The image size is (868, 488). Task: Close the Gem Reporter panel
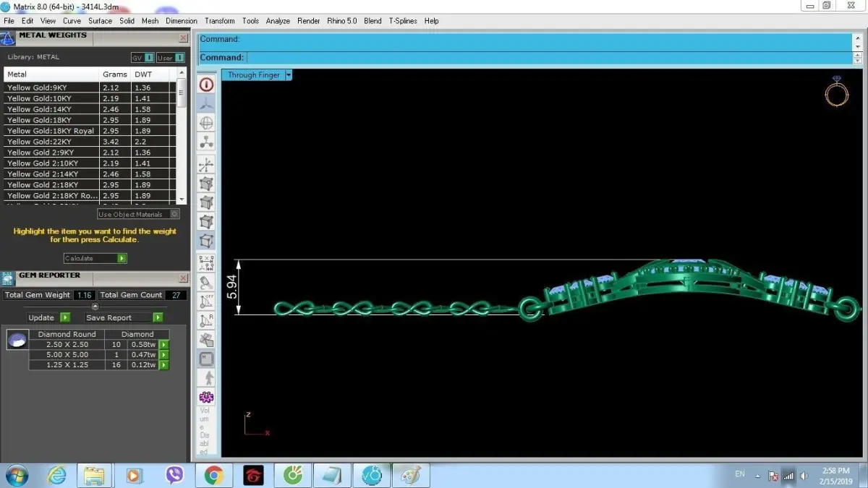tap(183, 278)
